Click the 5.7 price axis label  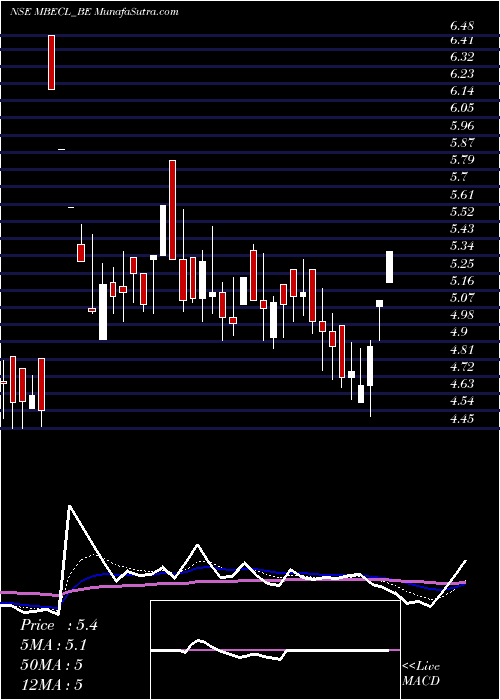pos(458,177)
